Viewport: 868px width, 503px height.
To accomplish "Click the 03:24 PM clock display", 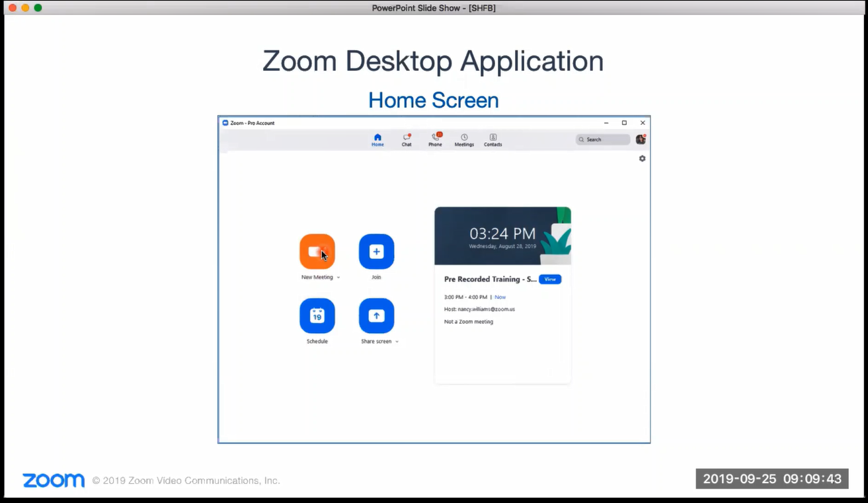I will click(x=502, y=233).
